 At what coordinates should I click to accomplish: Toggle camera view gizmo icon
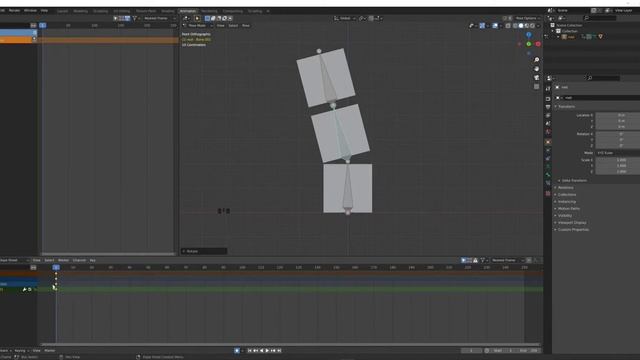(536, 78)
